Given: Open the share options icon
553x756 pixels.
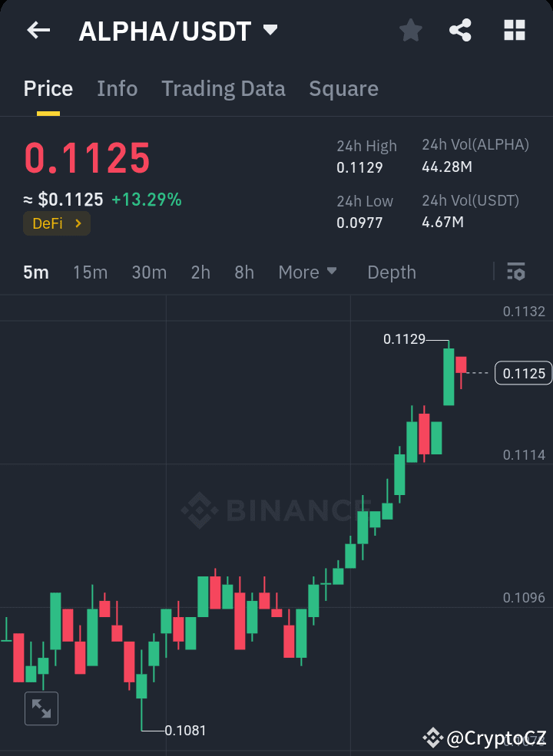Looking at the screenshot, I should [x=461, y=31].
